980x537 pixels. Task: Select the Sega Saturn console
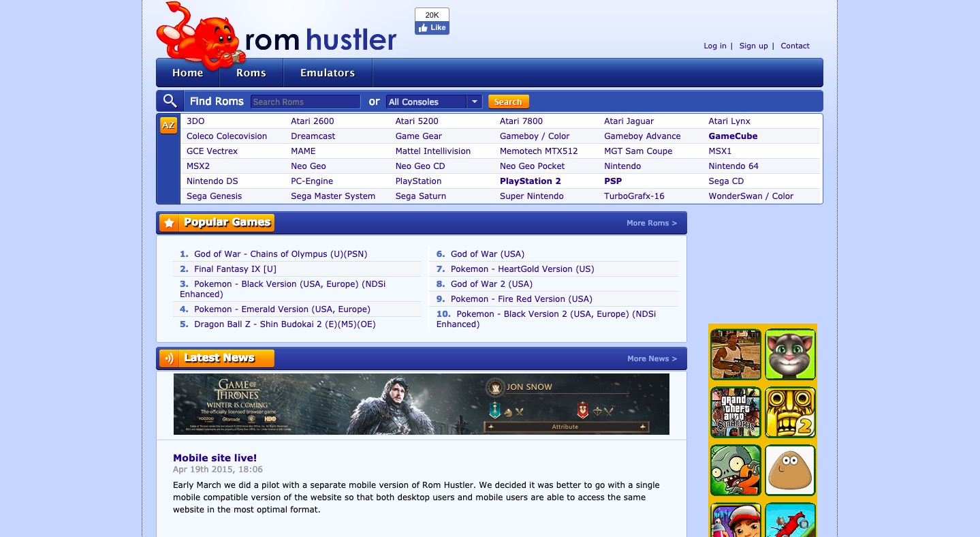[x=421, y=196]
